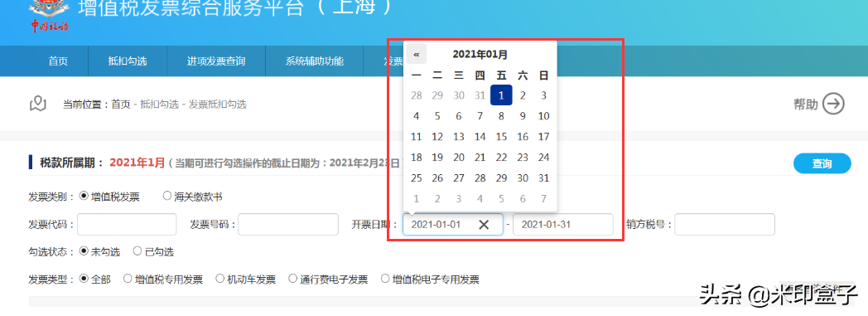
Task: Click the 帮助 link
Action: (805, 105)
